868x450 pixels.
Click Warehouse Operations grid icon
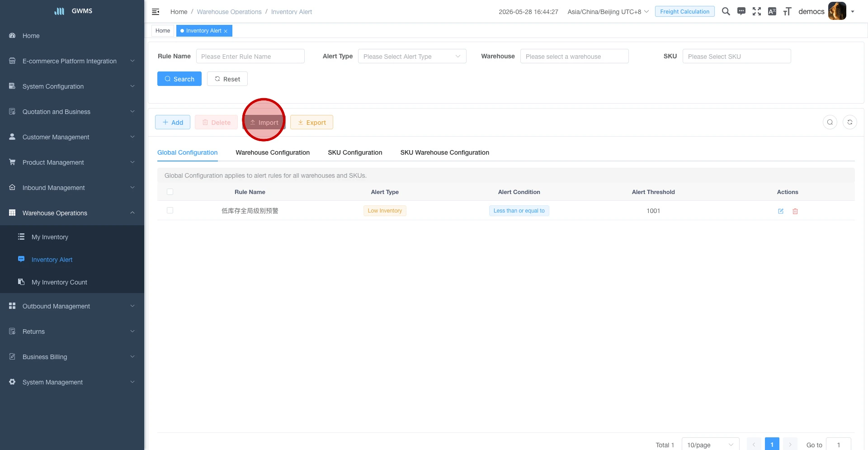coord(12,213)
